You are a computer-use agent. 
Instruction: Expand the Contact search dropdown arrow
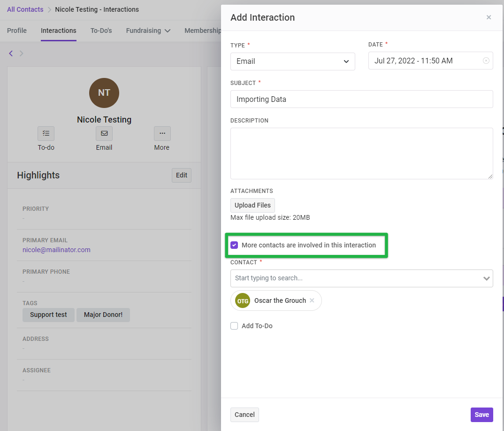(486, 278)
